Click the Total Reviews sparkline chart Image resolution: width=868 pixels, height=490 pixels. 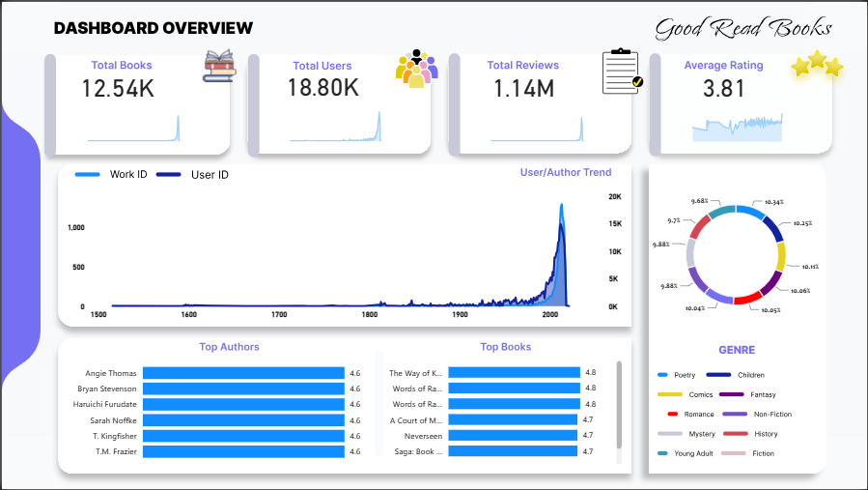click(537, 130)
